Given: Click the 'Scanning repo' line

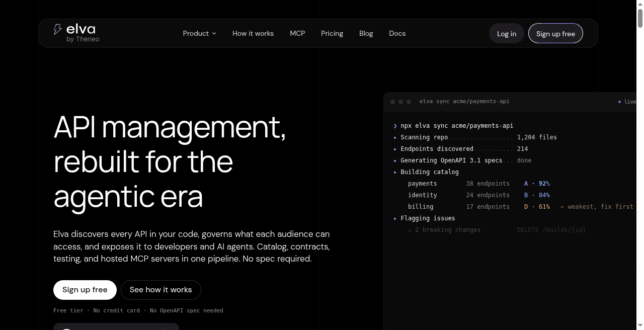Looking at the screenshot, I should [x=475, y=137].
